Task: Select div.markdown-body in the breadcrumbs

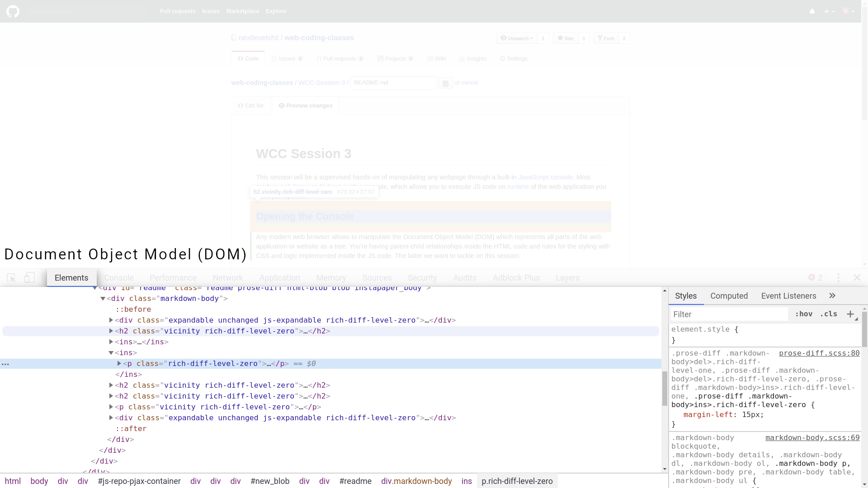Action: (416, 481)
